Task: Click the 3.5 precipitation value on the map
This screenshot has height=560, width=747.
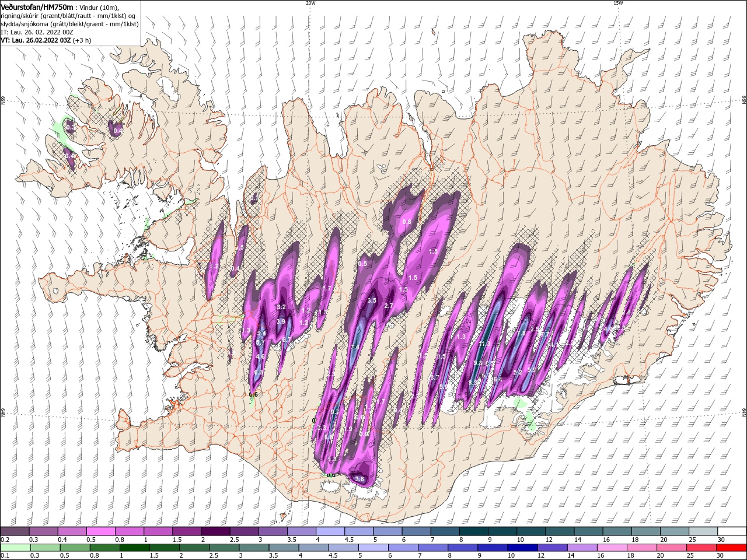Action: pos(372,300)
